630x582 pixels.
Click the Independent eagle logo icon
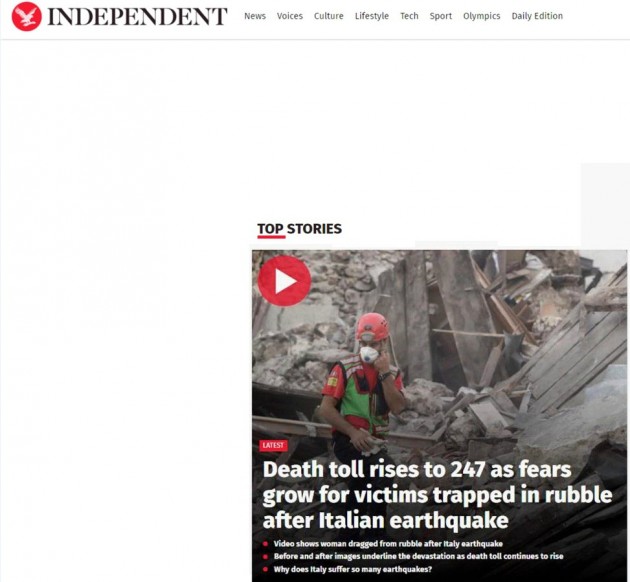27,16
